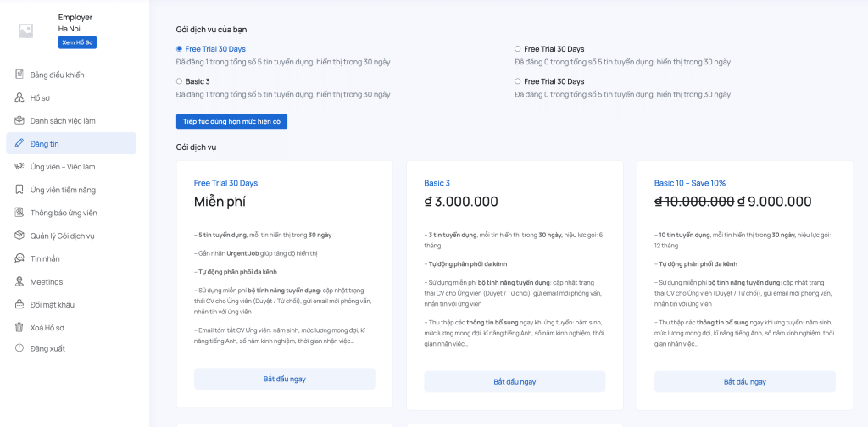Select the Basic 3 radio option

click(179, 81)
